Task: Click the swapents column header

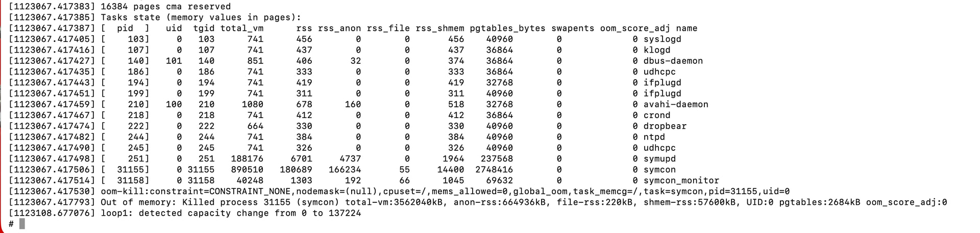Action: click(x=573, y=29)
